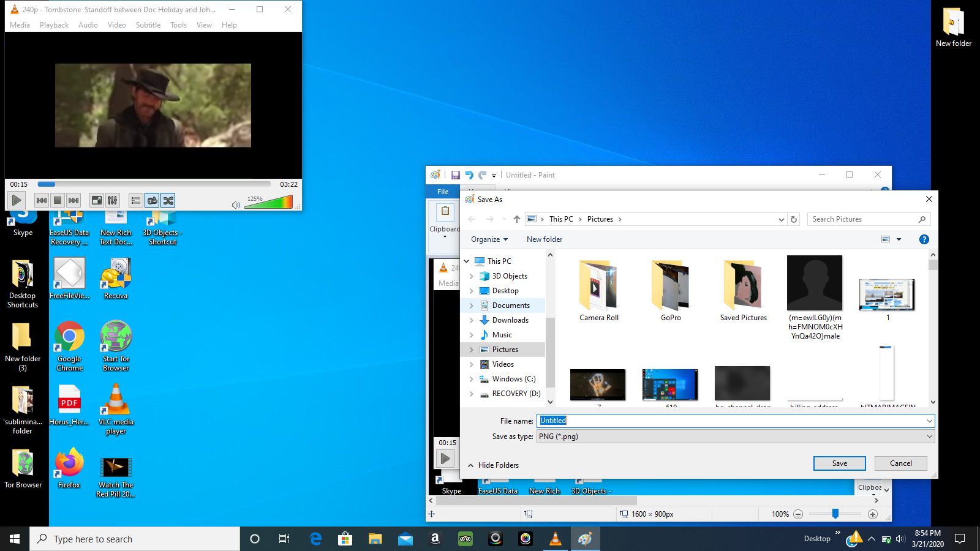Click Save As help icon

tap(924, 239)
